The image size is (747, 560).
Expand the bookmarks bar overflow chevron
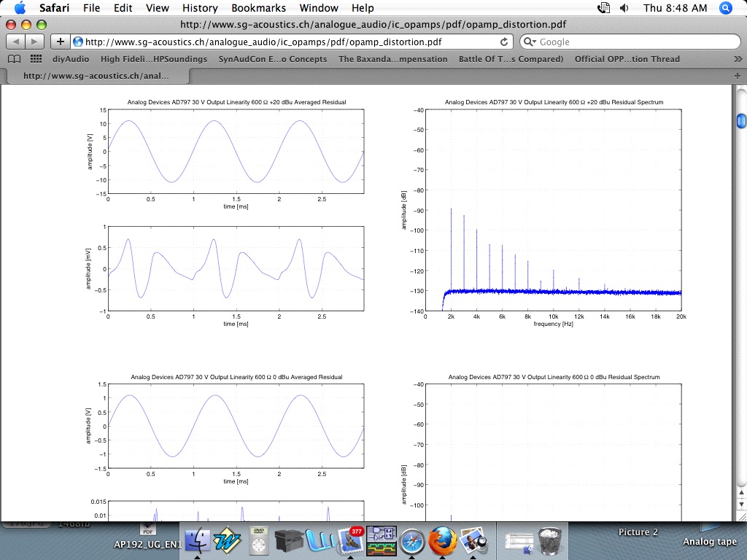(x=738, y=59)
